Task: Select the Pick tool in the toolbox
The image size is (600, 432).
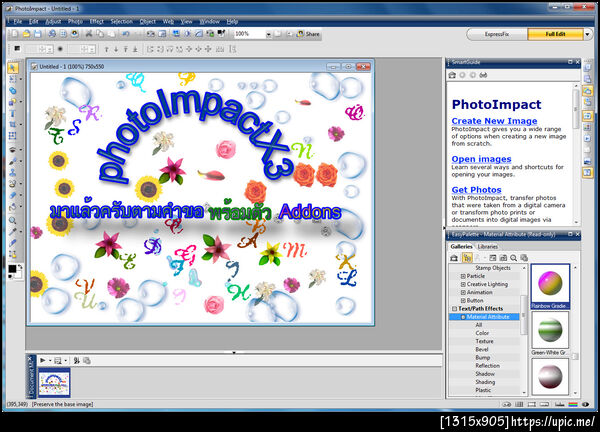Action: point(13,68)
